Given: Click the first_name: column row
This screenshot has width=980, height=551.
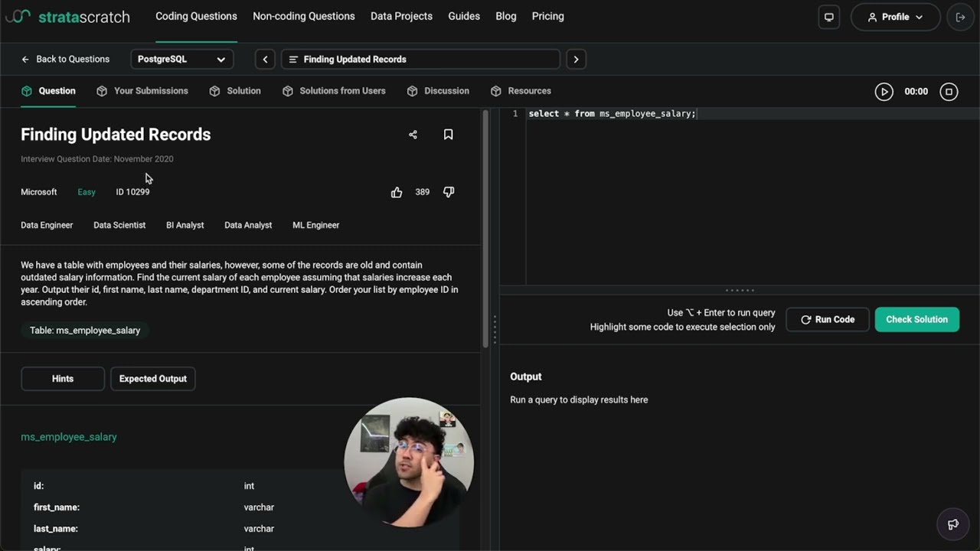Looking at the screenshot, I should tap(240, 507).
